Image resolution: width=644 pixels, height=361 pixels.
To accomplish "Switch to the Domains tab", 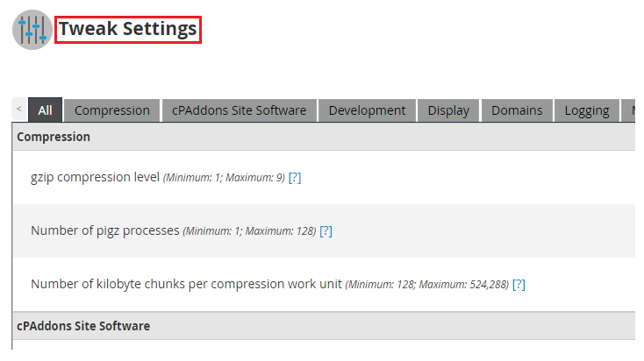I will (x=517, y=110).
